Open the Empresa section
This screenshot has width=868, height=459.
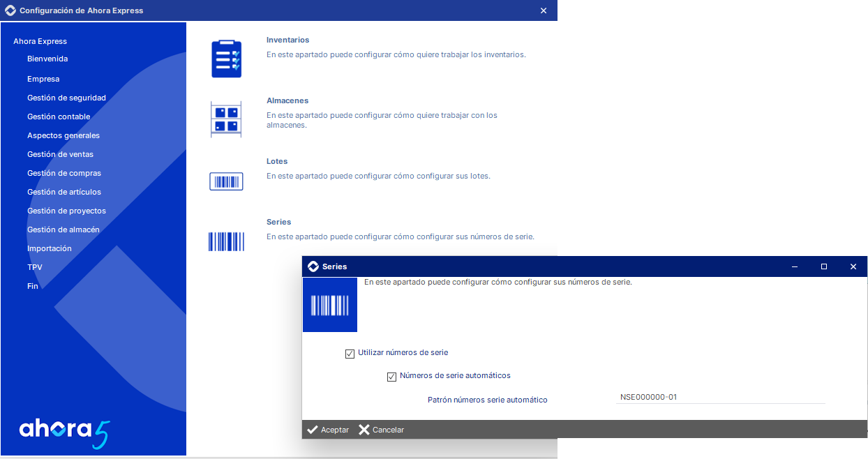[43, 79]
